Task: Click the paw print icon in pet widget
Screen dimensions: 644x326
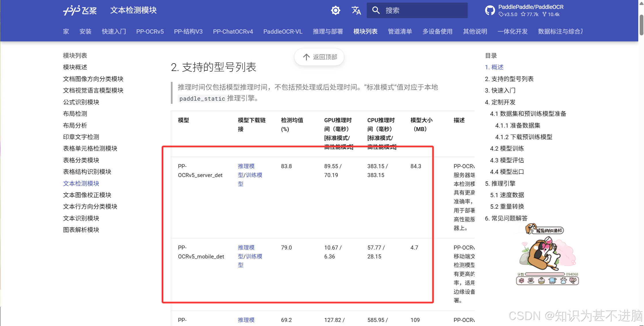Action: (563, 281)
